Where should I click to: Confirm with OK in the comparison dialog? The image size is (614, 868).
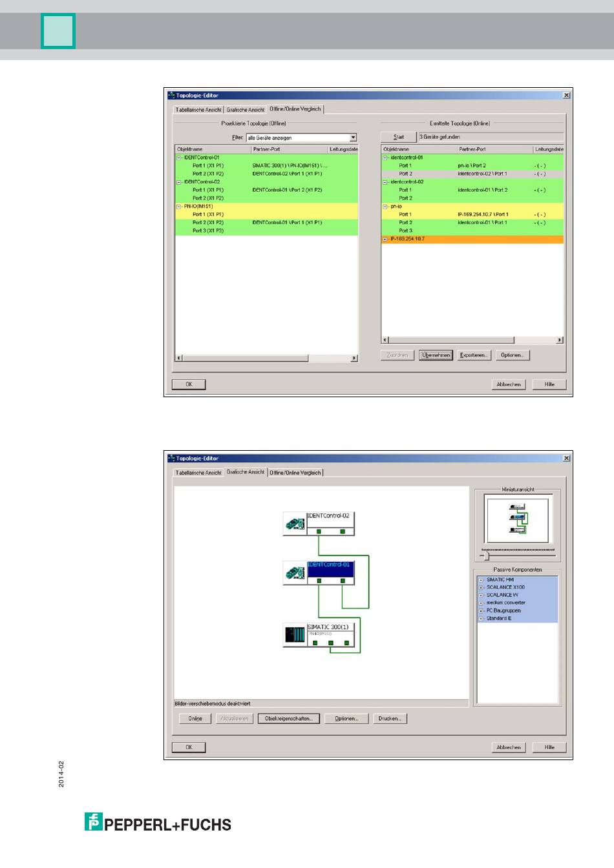pyautogui.click(x=189, y=384)
